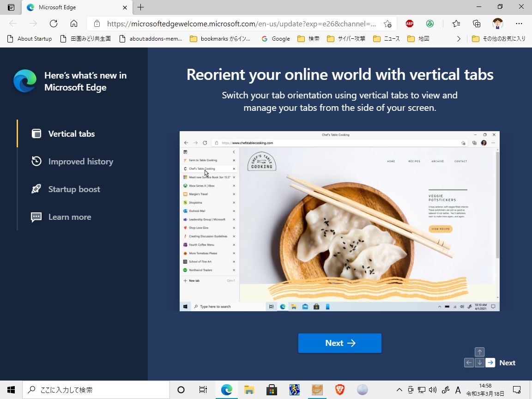Screen dimensions: 532x399
Task: Toggle the IME input mode A indicator
Action: click(458, 390)
